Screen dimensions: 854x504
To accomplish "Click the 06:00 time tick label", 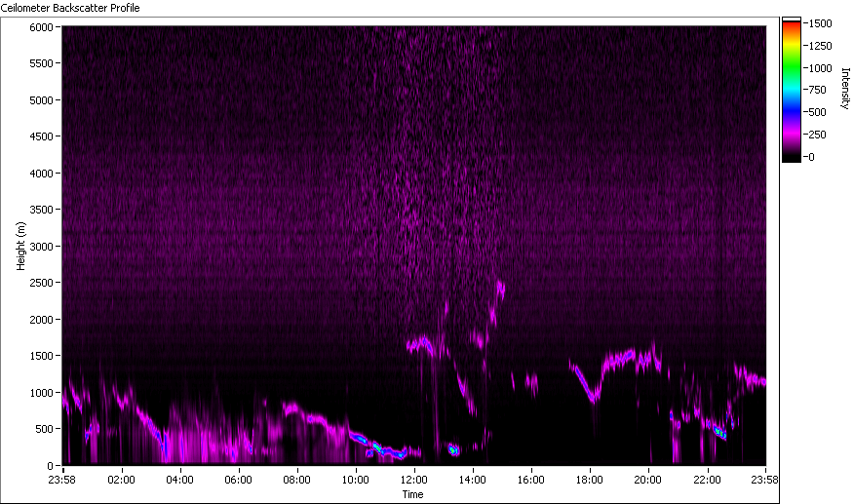I will (238, 480).
